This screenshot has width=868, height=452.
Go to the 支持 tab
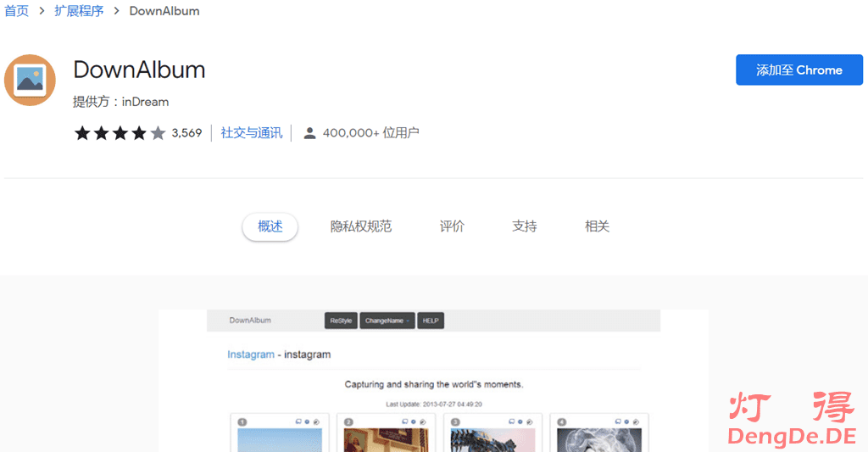pos(525,226)
